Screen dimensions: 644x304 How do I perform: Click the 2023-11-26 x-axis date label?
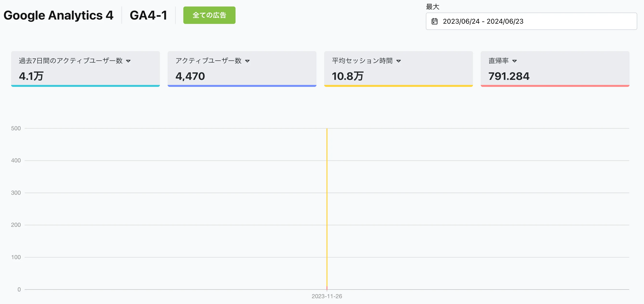click(327, 296)
